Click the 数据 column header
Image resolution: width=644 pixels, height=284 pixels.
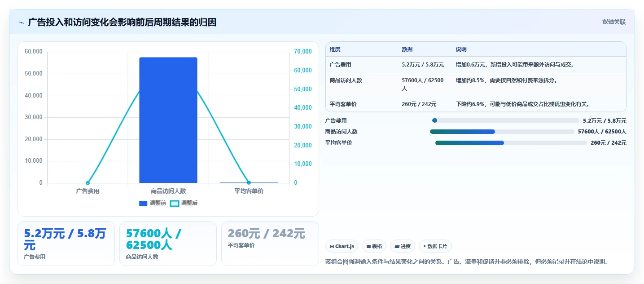coord(407,49)
